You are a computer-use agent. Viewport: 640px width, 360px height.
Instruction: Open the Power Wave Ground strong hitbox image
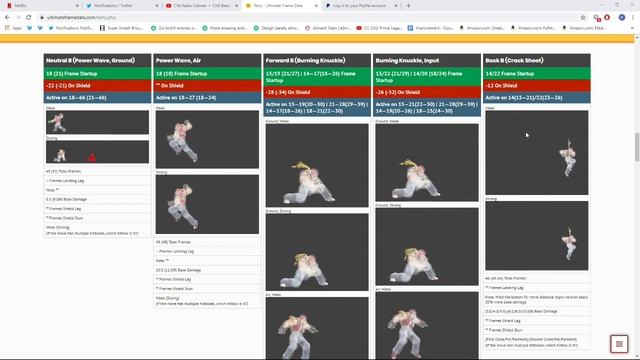pos(98,152)
